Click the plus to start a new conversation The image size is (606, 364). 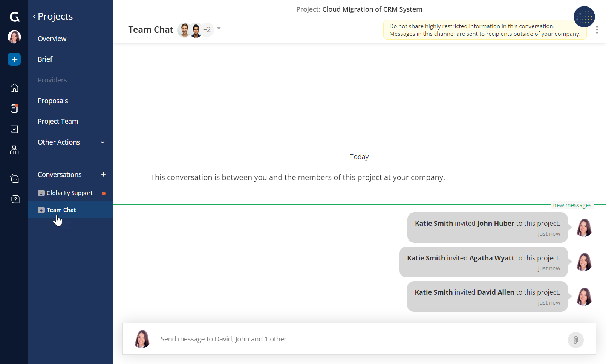click(x=103, y=174)
